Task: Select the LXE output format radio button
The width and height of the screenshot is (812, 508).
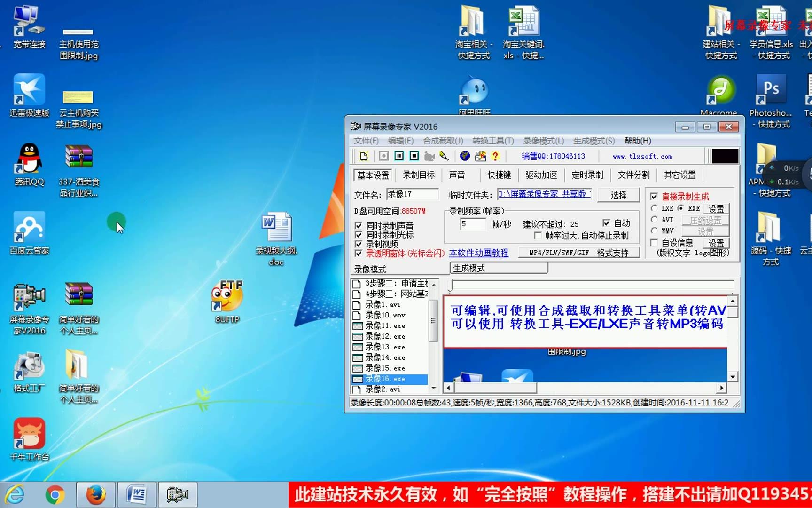Action: pyautogui.click(x=654, y=208)
